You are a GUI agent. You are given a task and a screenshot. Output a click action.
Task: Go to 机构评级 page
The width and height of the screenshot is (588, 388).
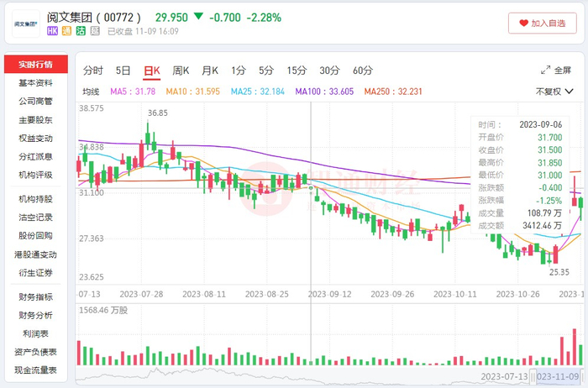(x=35, y=175)
